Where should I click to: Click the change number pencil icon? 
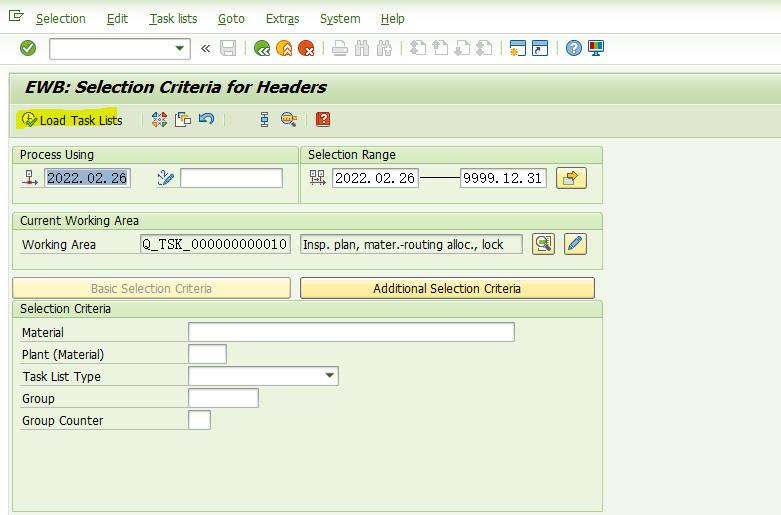point(165,178)
